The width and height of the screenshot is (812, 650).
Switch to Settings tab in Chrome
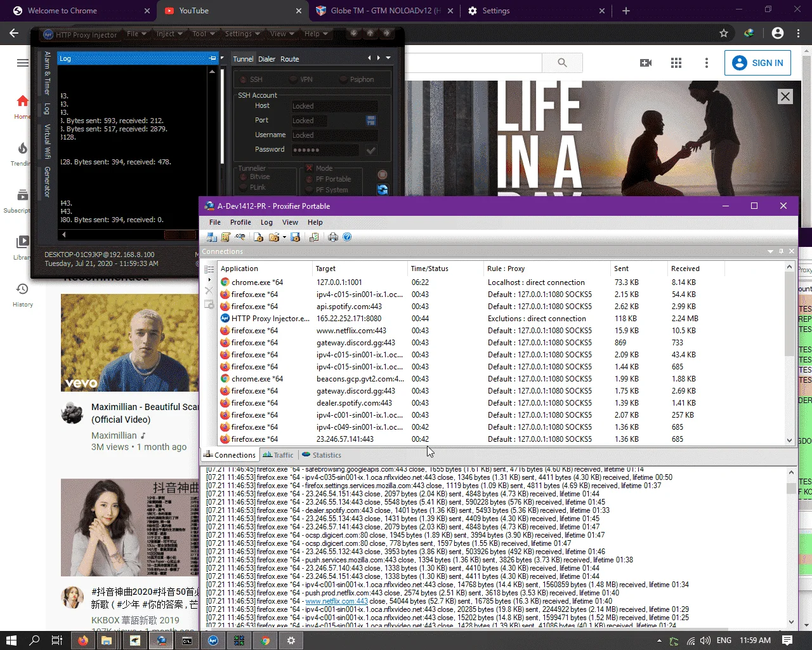[536, 11]
